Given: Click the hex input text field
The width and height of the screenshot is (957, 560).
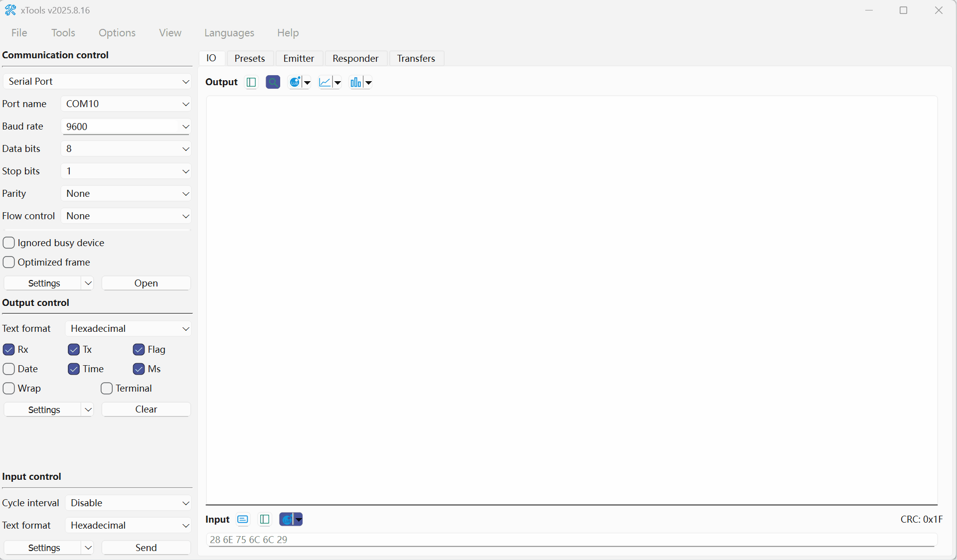Looking at the screenshot, I should (571, 540).
